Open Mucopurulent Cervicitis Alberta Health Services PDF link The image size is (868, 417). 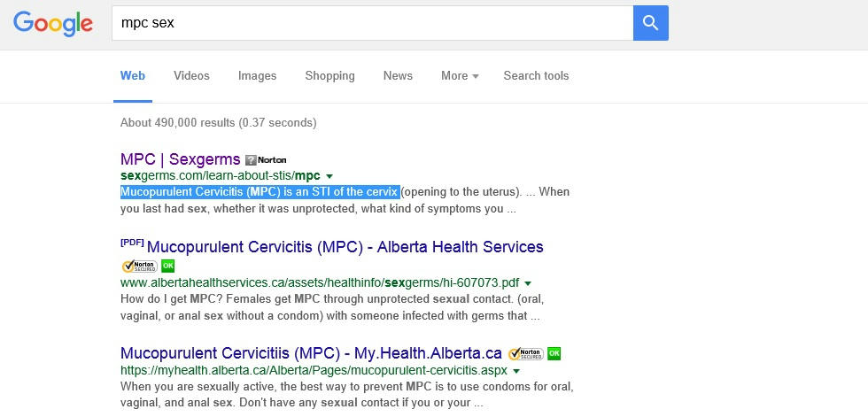(x=345, y=247)
